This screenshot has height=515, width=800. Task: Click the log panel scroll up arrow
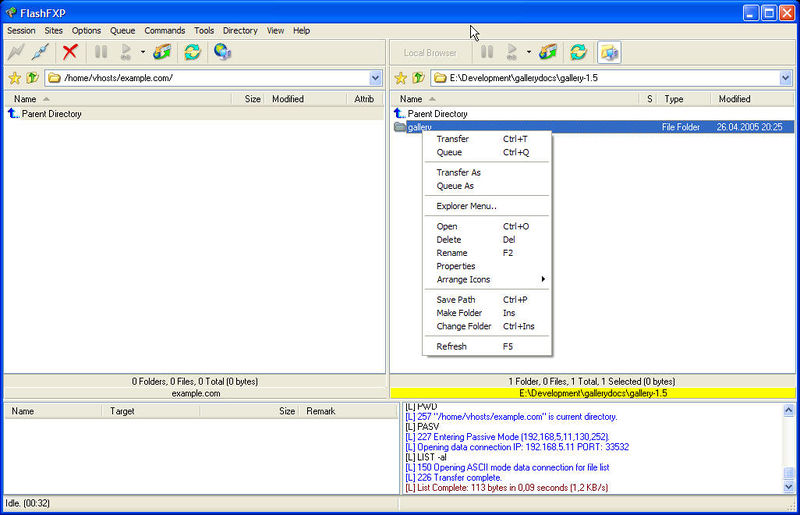pos(789,410)
